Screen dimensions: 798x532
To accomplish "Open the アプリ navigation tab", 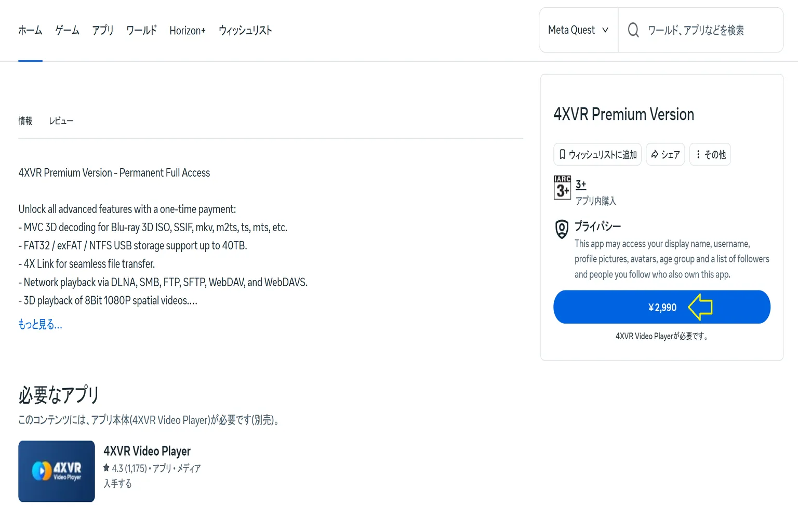I will coord(102,30).
